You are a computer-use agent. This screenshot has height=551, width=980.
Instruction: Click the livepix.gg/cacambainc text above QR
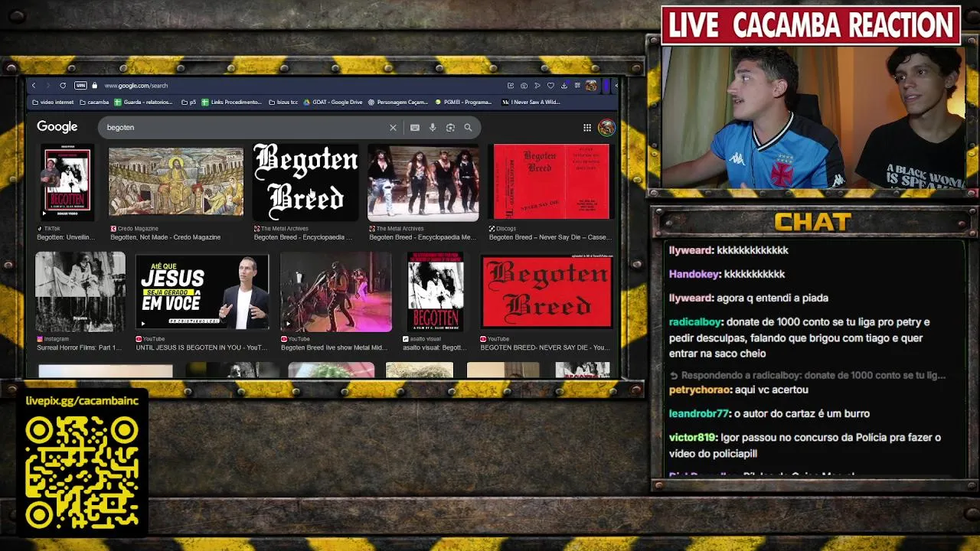click(82, 401)
